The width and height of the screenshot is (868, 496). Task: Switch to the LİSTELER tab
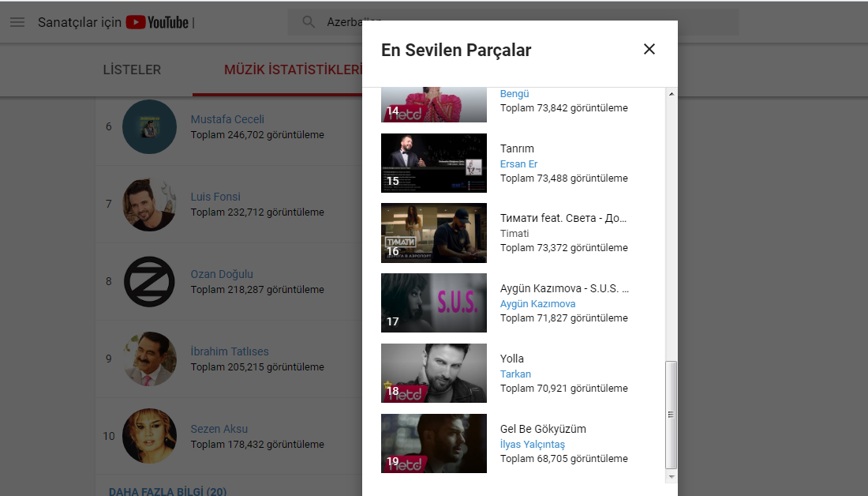click(x=132, y=70)
